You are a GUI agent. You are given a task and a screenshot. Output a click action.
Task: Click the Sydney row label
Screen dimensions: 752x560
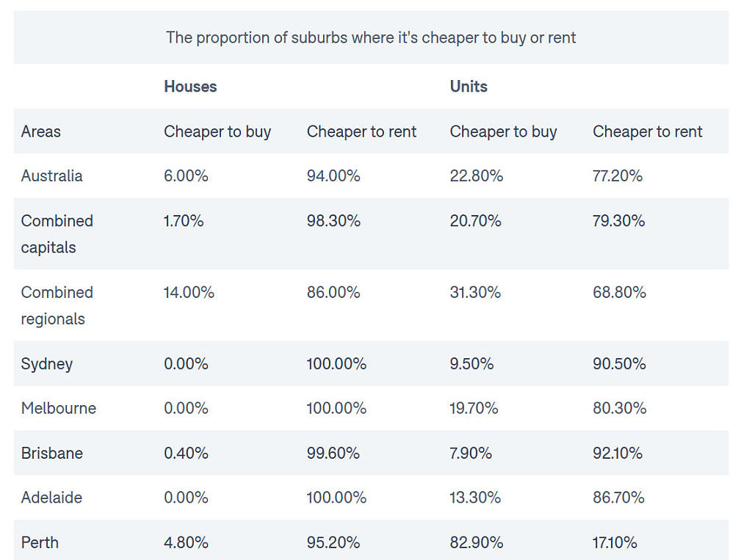46,364
